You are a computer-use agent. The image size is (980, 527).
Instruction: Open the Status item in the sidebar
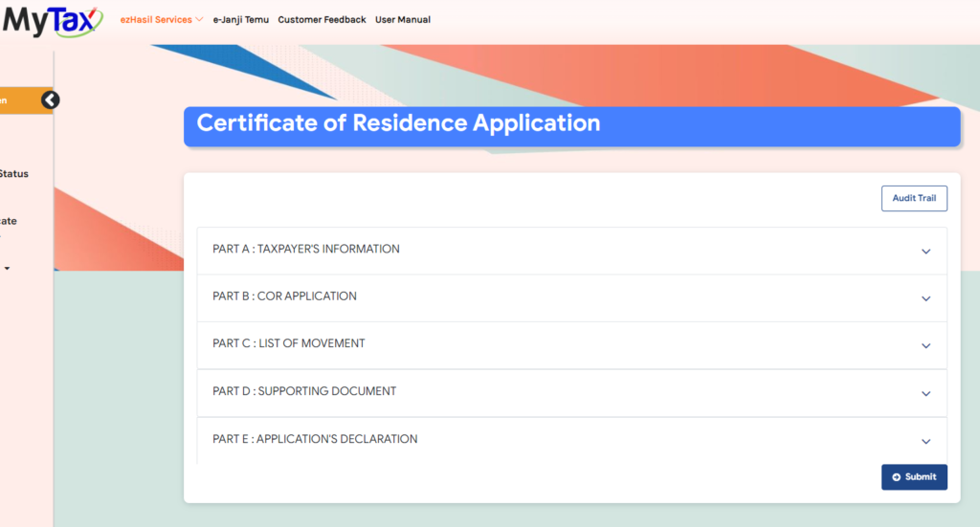(x=13, y=174)
